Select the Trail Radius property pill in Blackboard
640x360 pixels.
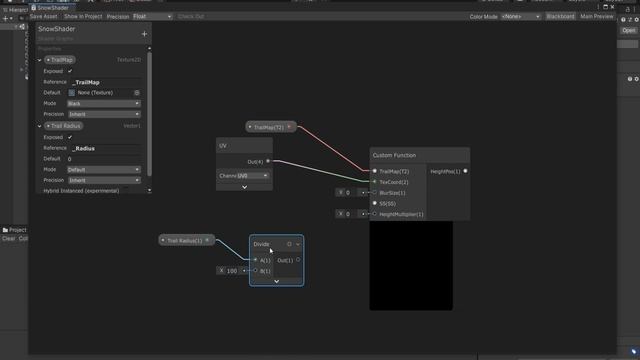click(64, 126)
